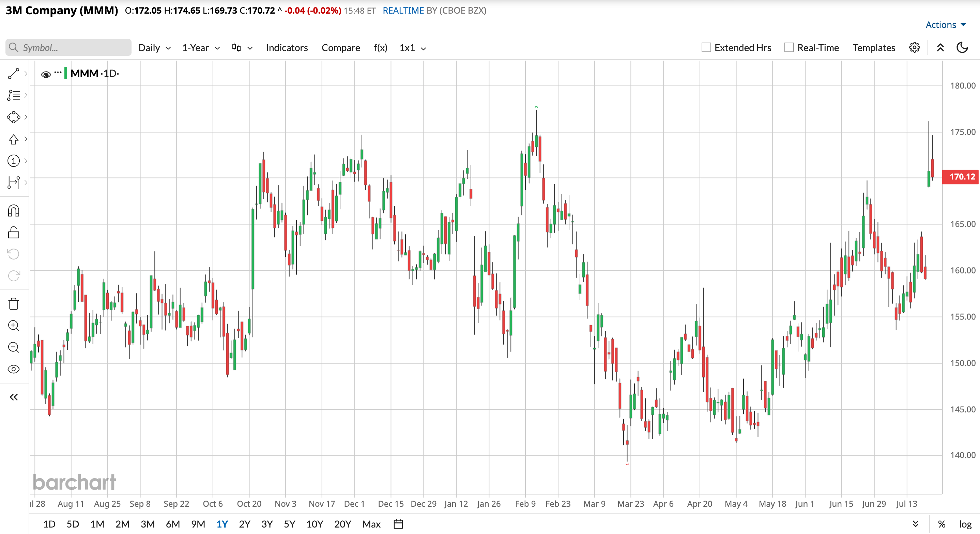Open the Daily frequency dropdown
This screenshot has height=534, width=980.
154,48
